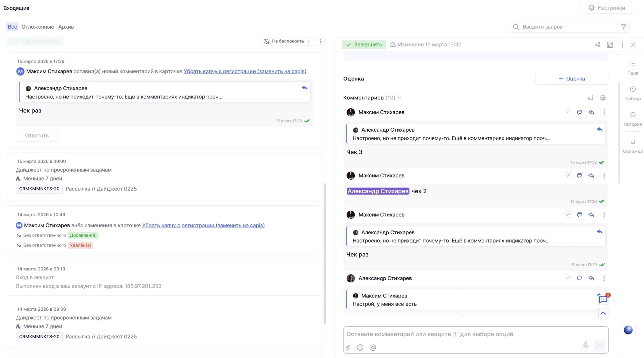
Task: Click the comments sort order icon
Action: [x=590, y=98]
